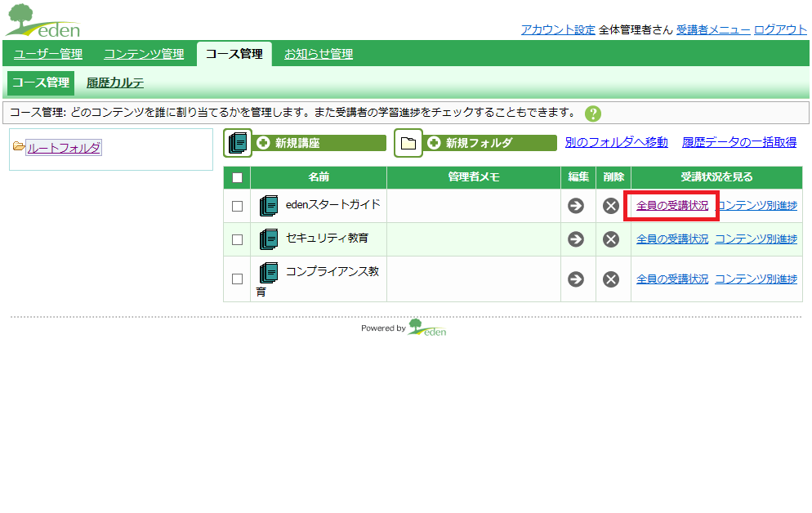Image resolution: width=812 pixels, height=513 pixels.
Task: Open 全員の受講状況 for edenスタートガイド
Action: (x=672, y=206)
